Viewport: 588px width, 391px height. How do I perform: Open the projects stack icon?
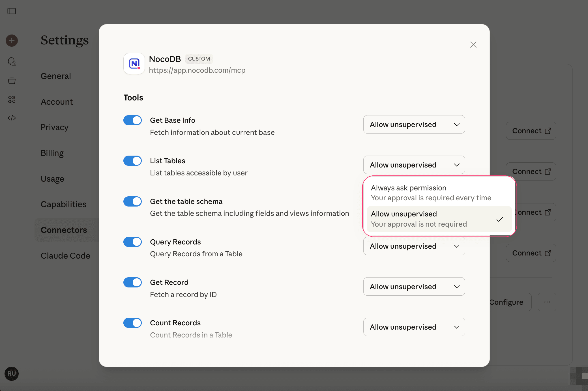[x=12, y=80]
